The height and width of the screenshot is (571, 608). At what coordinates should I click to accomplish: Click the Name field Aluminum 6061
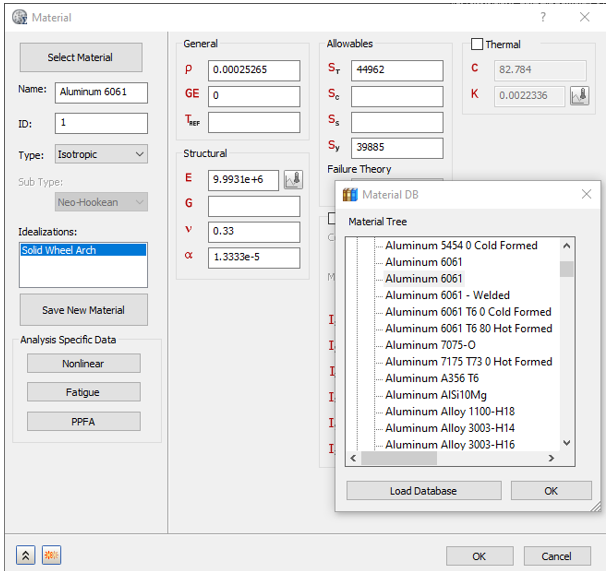101,93
